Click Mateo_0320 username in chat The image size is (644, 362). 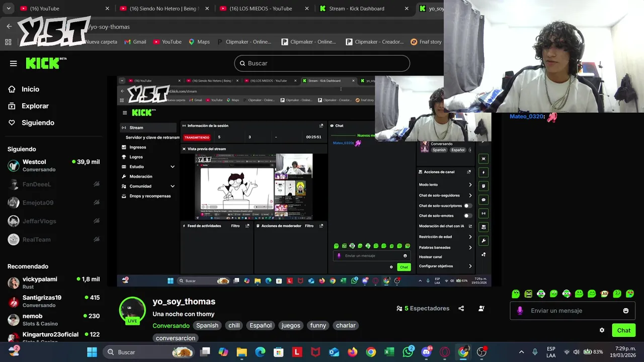[x=526, y=116]
